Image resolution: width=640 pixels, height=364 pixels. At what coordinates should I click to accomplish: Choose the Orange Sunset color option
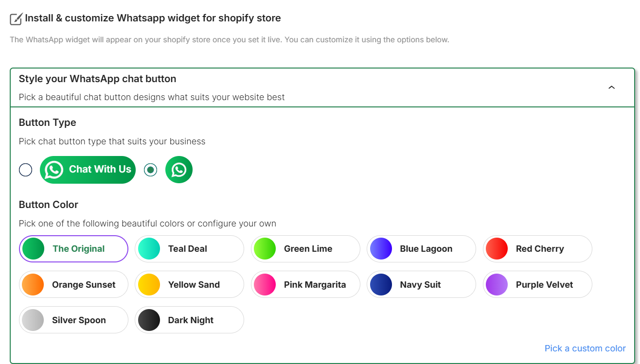[73, 284]
